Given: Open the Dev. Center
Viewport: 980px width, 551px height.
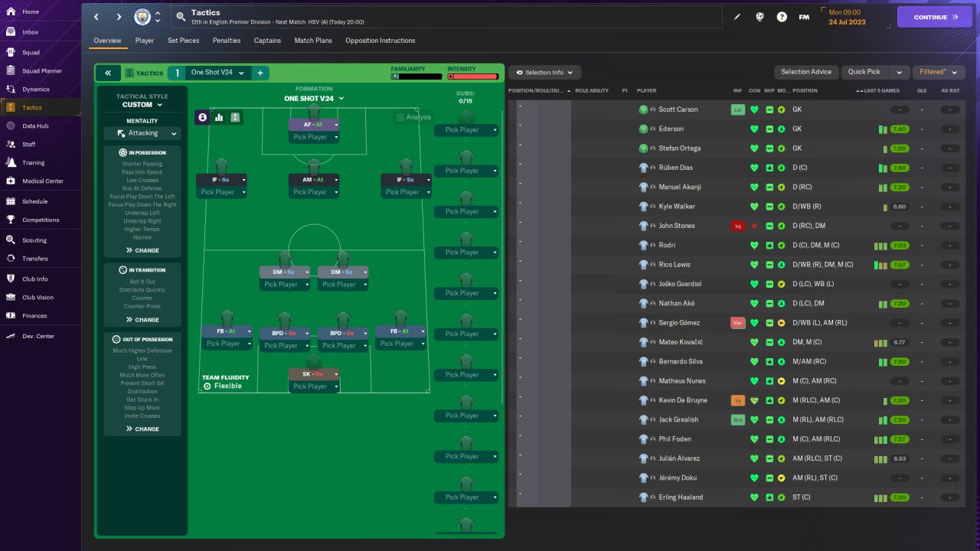Looking at the screenshot, I should [x=38, y=336].
